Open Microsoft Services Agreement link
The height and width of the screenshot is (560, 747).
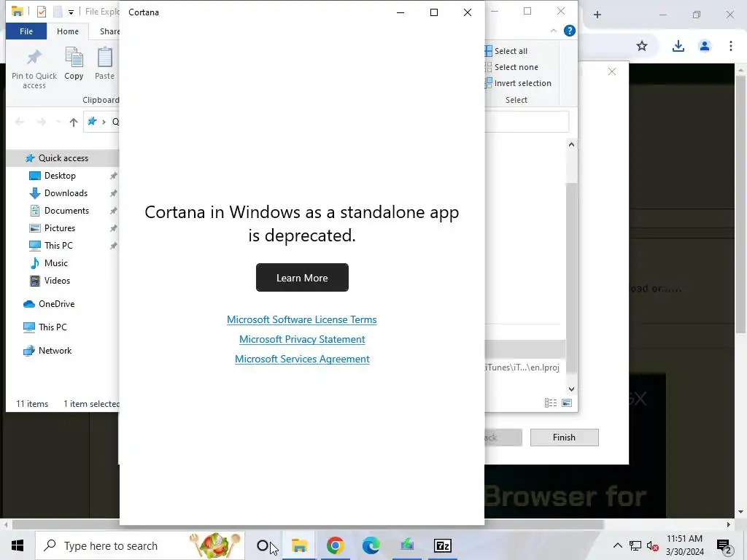302,359
